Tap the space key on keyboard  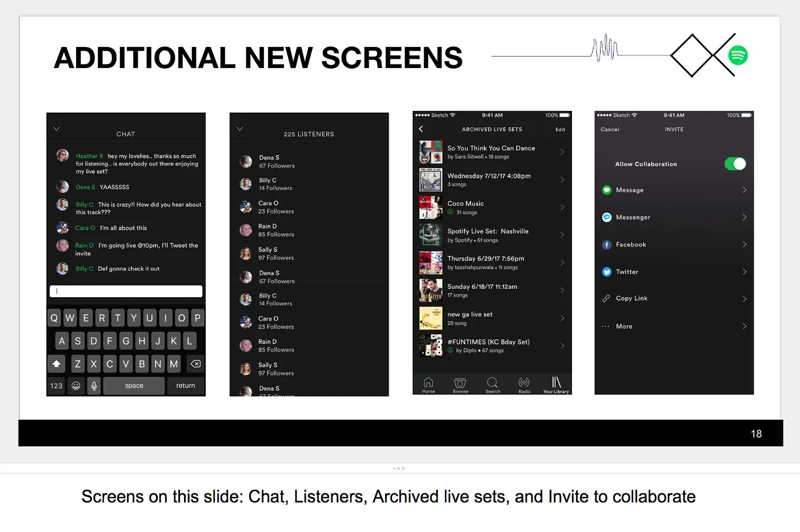(x=134, y=386)
